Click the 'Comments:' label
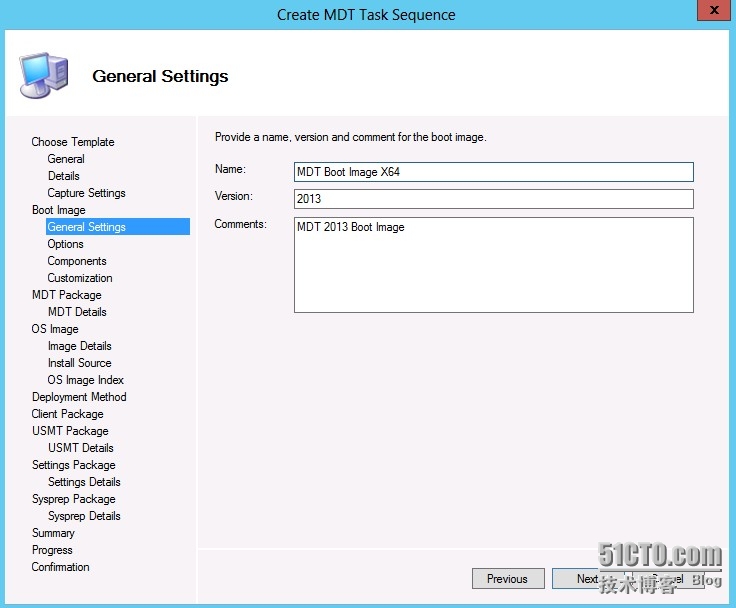Image resolution: width=736 pixels, height=608 pixels. (x=240, y=224)
